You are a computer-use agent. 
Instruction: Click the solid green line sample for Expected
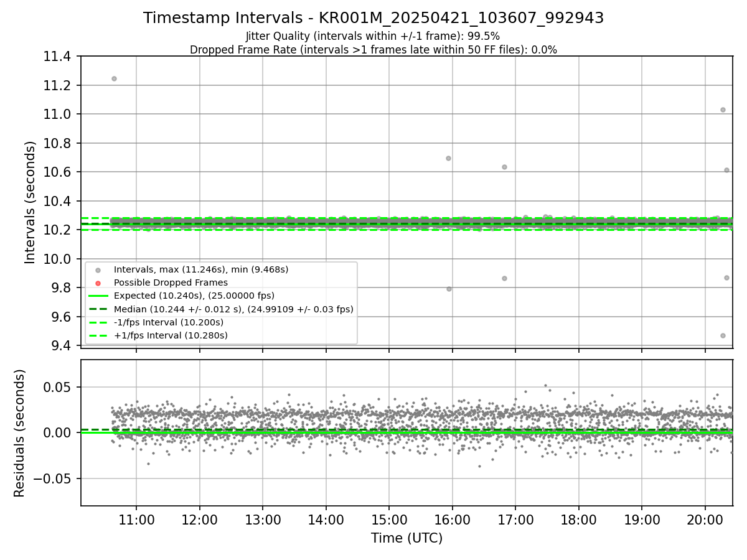coord(98,296)
